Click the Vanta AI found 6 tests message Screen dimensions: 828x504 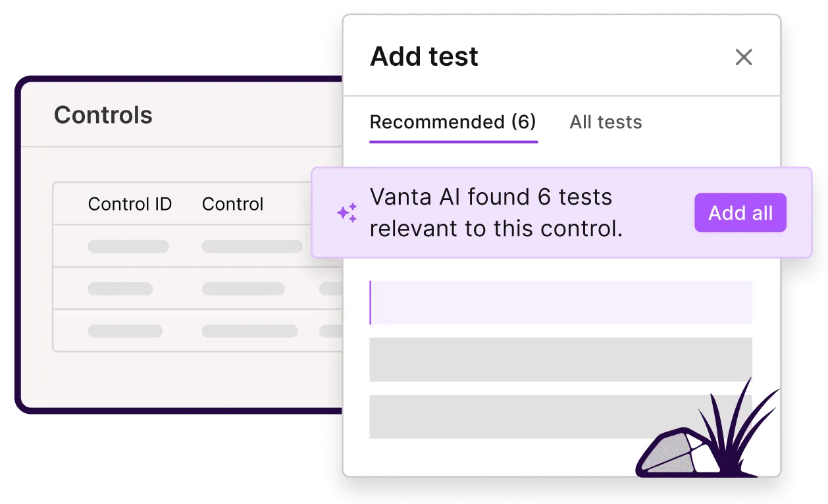(496, 213)
